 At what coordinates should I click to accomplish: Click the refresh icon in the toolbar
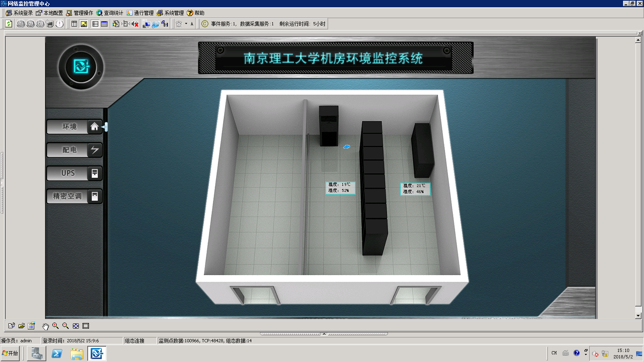[x=9, y=24]
